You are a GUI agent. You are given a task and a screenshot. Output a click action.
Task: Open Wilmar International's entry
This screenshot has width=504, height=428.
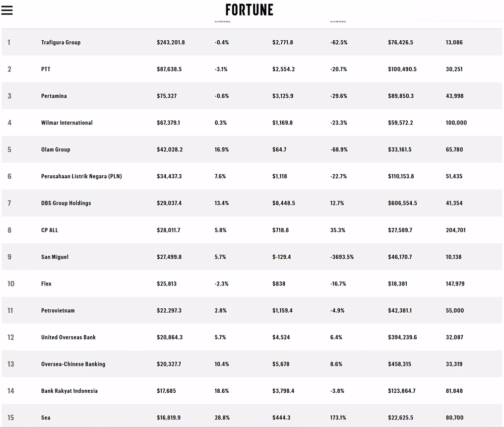click(68, 122)
